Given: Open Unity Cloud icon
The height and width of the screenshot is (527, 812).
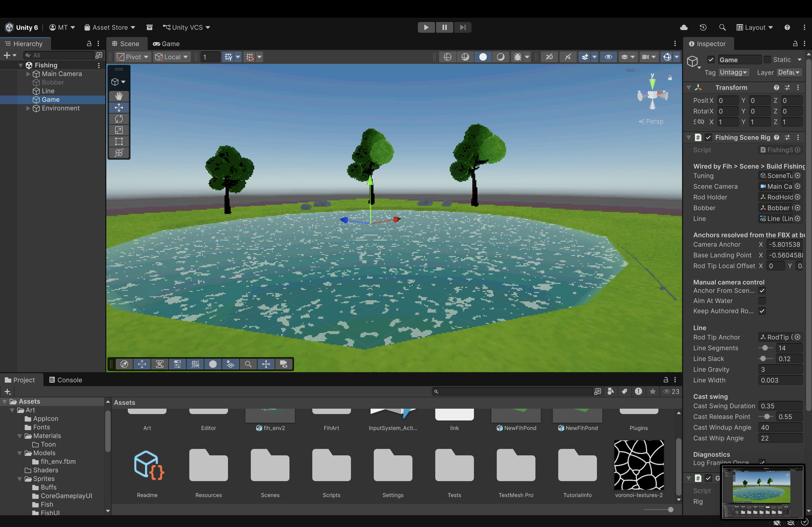Looking at the screenshot, I should (x=684, y=27).
